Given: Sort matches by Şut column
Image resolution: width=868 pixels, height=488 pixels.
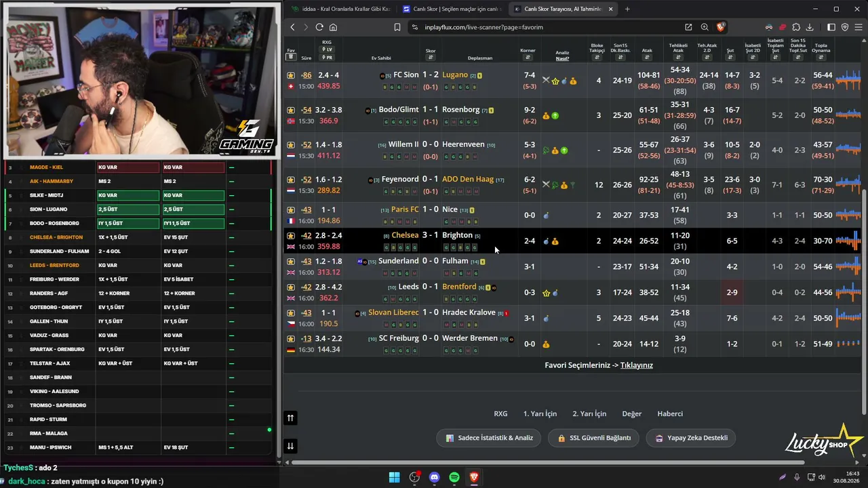Looking at the screenshot, I should [730, 58].
